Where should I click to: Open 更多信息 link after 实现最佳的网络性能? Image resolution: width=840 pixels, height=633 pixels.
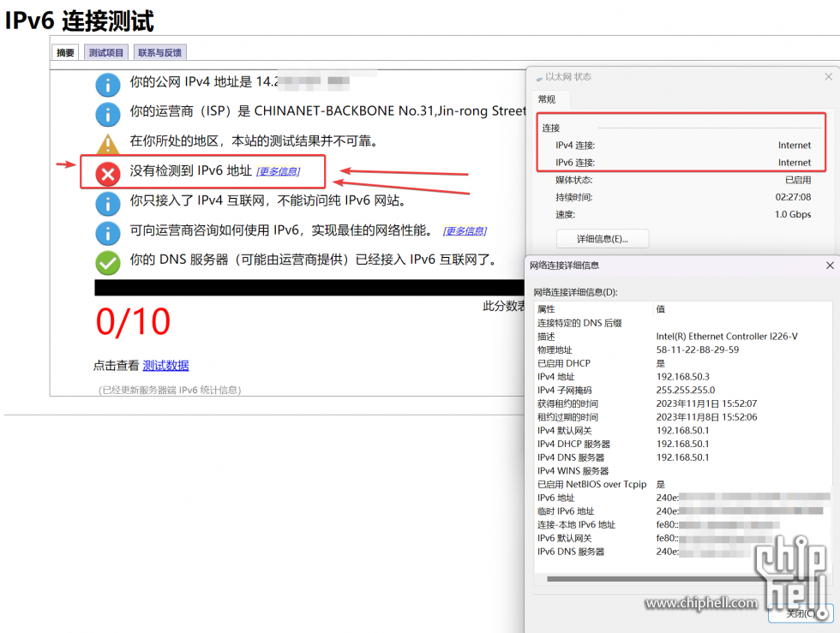[465, 230]
